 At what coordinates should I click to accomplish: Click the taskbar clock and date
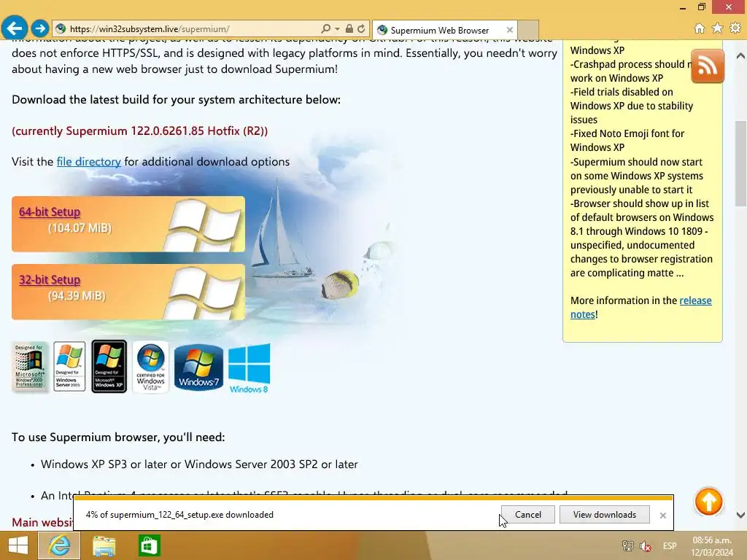point(712,546)
